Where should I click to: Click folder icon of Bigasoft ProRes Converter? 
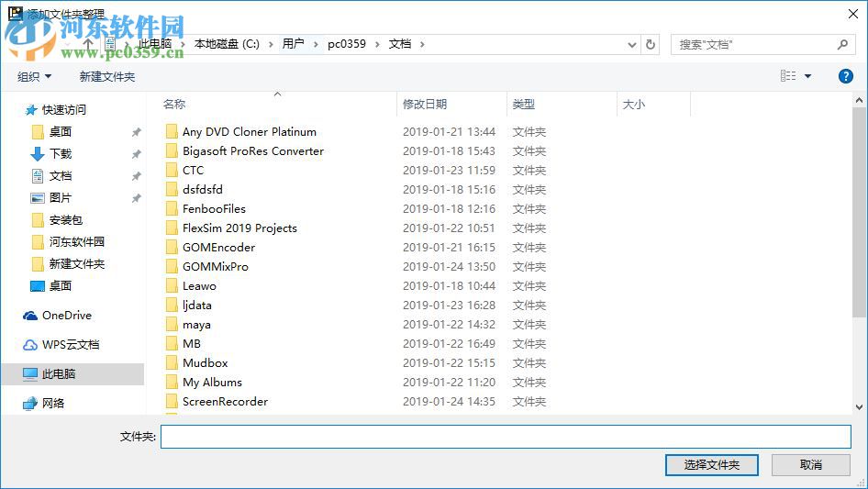(x=172, y=151)
